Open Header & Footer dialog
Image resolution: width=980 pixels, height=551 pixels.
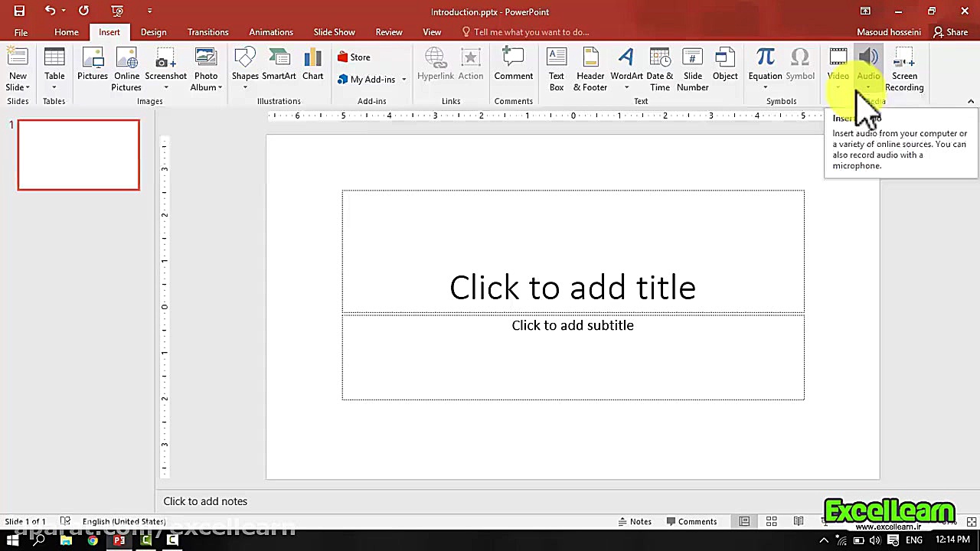pyautogui.click(x=590, y=70)
